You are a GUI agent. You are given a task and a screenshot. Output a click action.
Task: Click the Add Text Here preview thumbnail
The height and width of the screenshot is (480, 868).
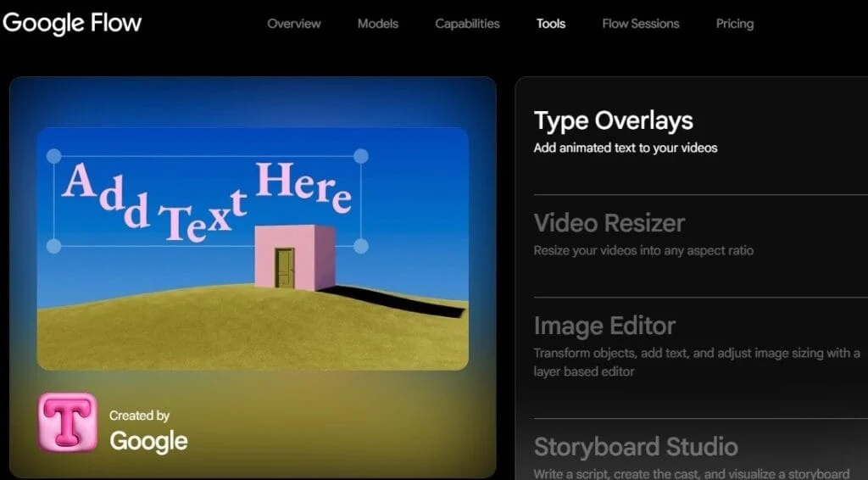[x=253, y=248]
